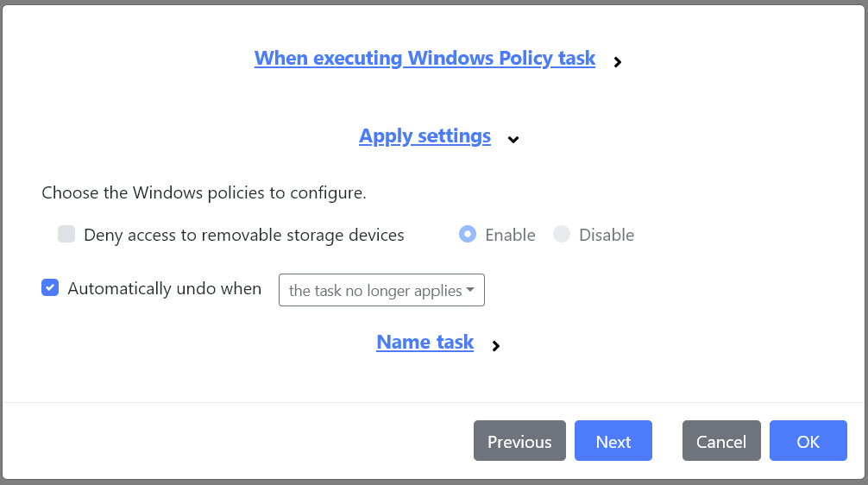Click the 'Disable' option label text
Screen dimensions: 868x485
(607, 235)
